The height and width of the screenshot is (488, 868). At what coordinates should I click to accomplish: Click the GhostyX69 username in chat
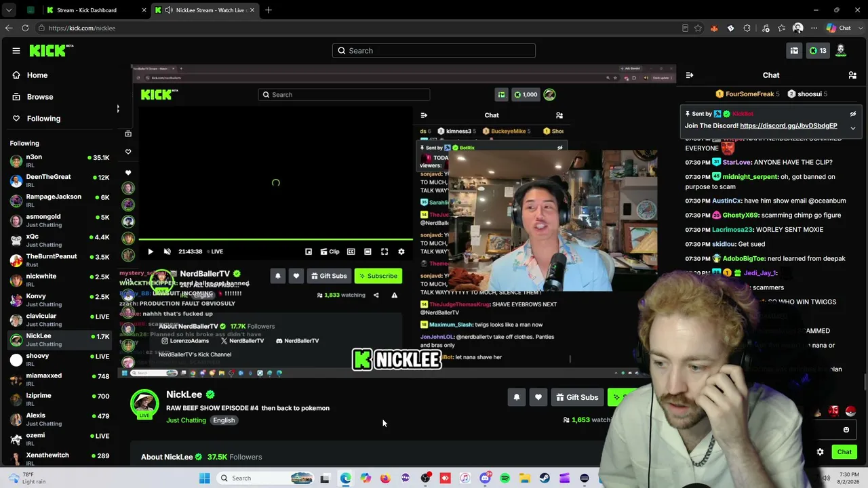coord(741,216)
